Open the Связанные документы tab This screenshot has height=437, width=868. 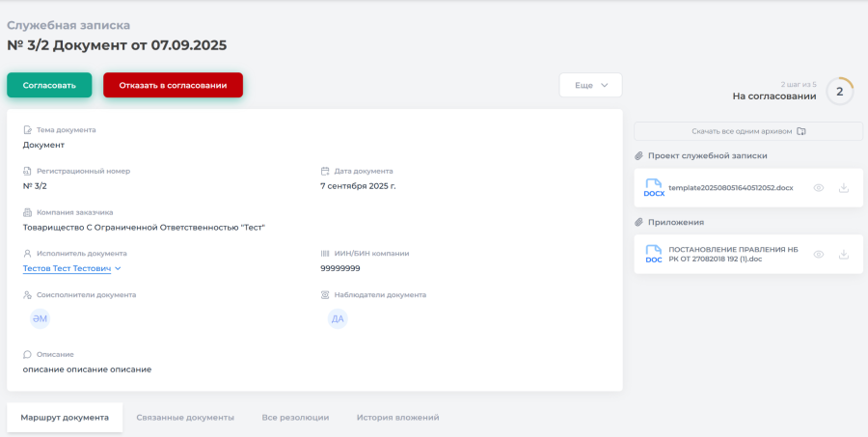coord(185,418)
